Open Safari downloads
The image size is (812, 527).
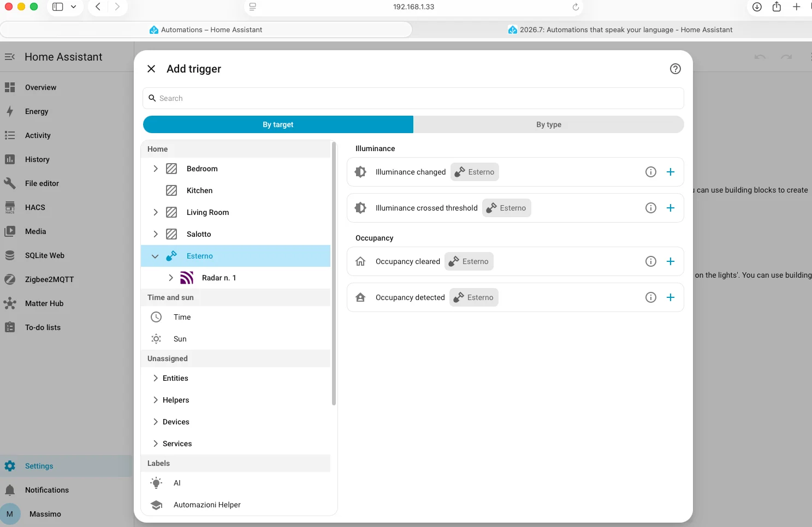pos(757,7)
